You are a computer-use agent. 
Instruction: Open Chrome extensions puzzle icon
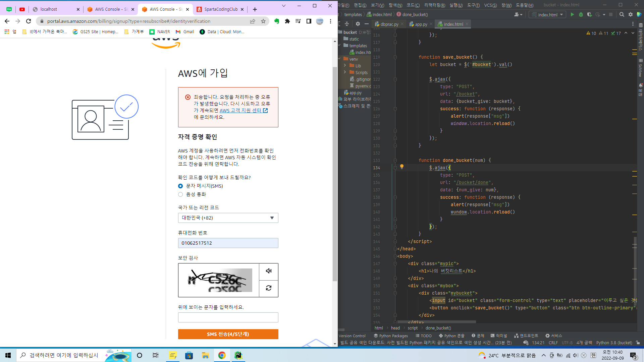287,21
